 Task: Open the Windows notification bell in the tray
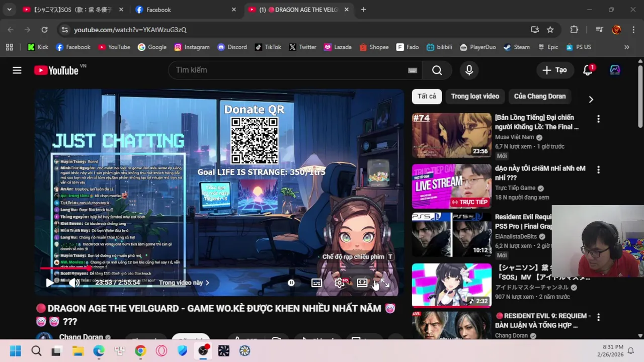630,350
